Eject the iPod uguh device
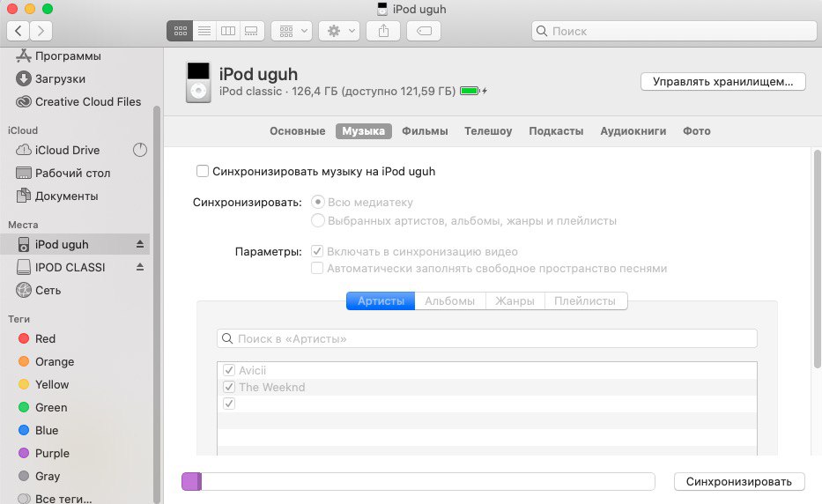 click(140, 244)
